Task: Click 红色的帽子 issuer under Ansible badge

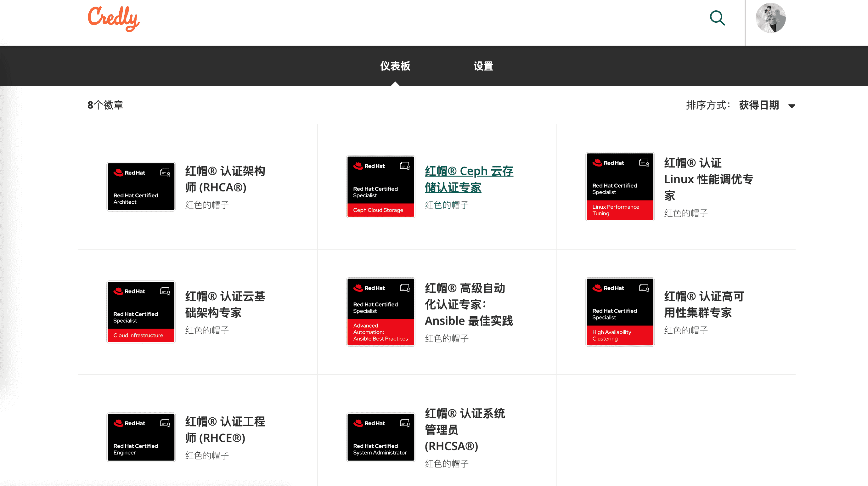Action: pyautogui.click(x=447, y=338)
